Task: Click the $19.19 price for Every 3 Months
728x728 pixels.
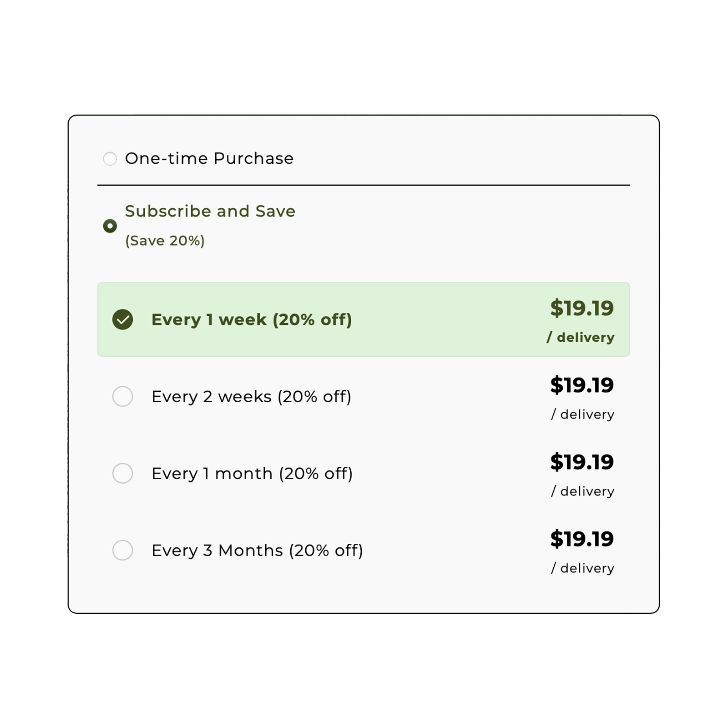Action: point(581,539)
